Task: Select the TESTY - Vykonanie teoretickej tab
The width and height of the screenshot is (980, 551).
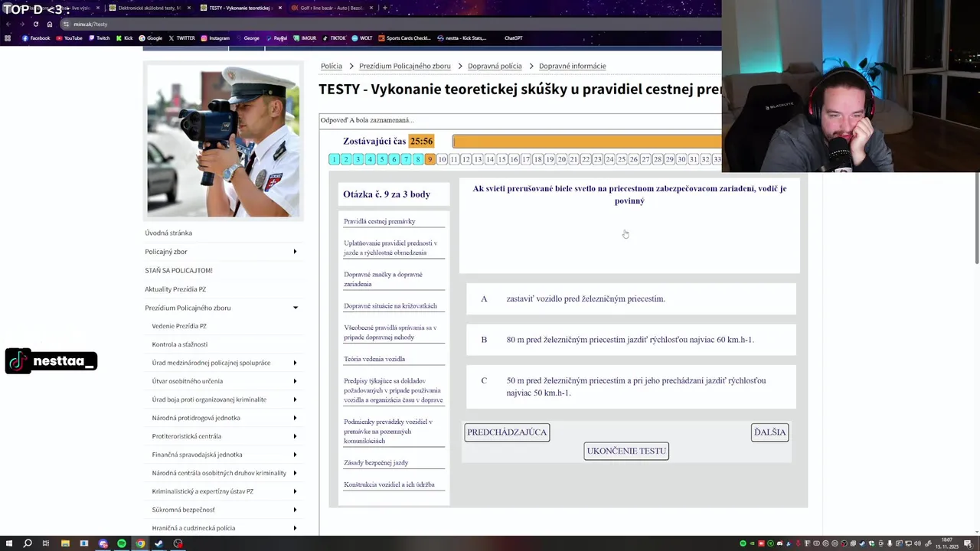Action: click(x=239, y=8)
